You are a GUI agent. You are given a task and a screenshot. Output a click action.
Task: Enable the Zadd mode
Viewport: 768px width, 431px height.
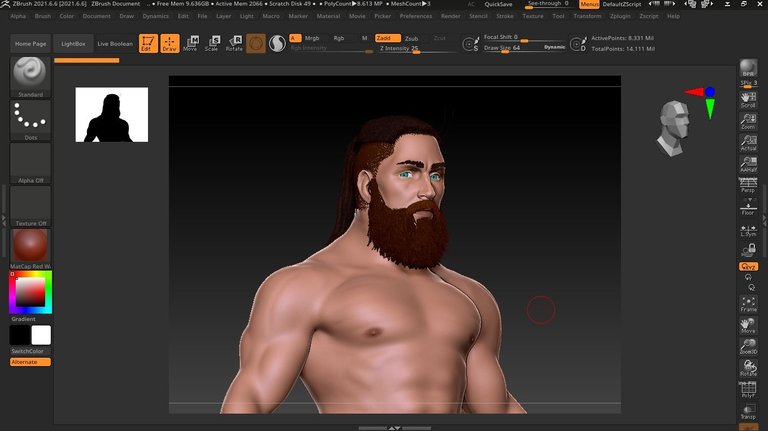(x=387, y=38)
